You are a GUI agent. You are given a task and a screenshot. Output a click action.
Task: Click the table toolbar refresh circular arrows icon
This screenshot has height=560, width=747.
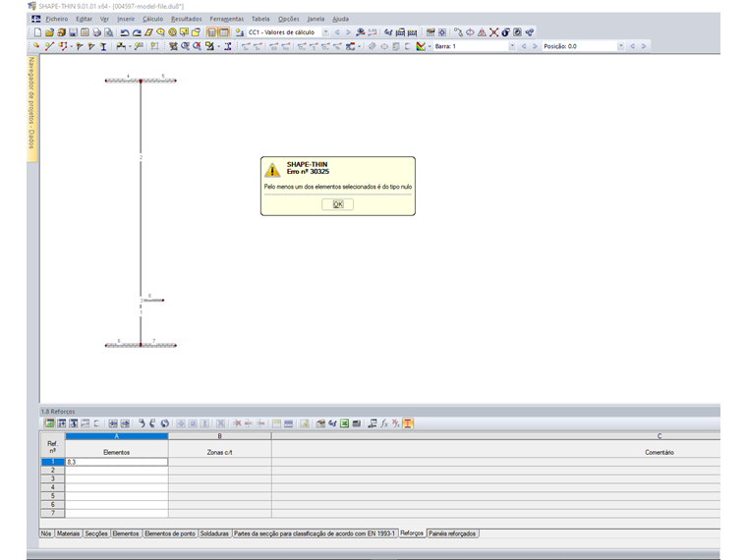pyautogui.click(x=165, y=423)
